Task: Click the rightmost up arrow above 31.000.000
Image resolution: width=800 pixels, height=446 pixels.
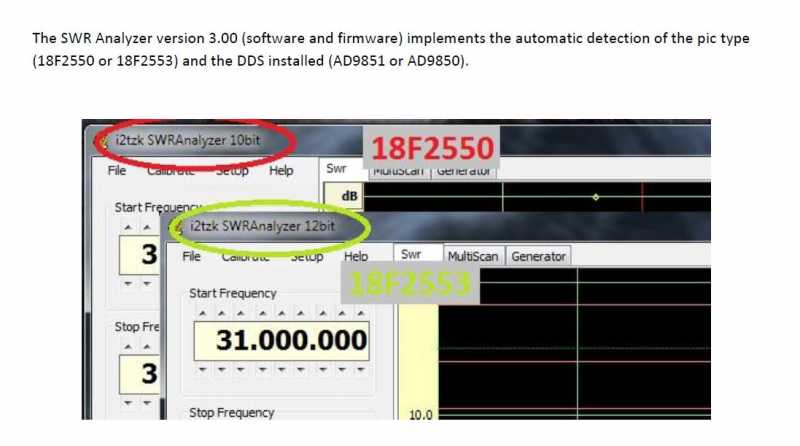Action: pyautogui.click(x=361, y=313)
